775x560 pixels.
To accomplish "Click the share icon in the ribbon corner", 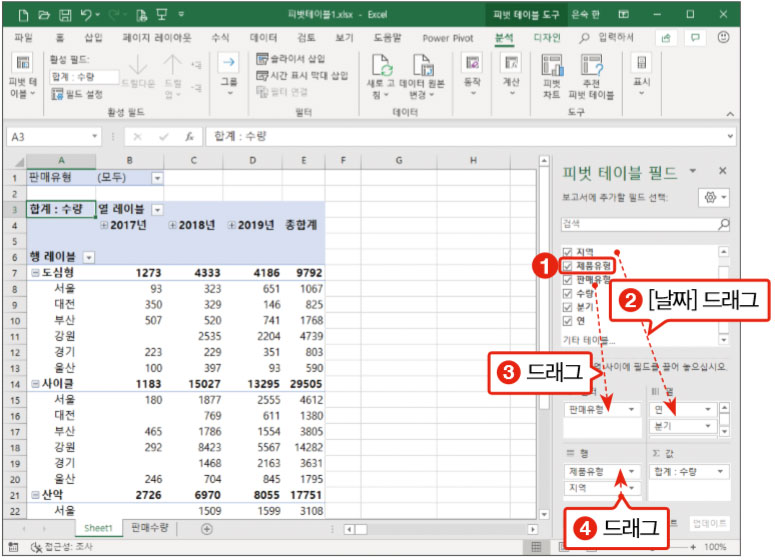I will click(x=666, y=38).
